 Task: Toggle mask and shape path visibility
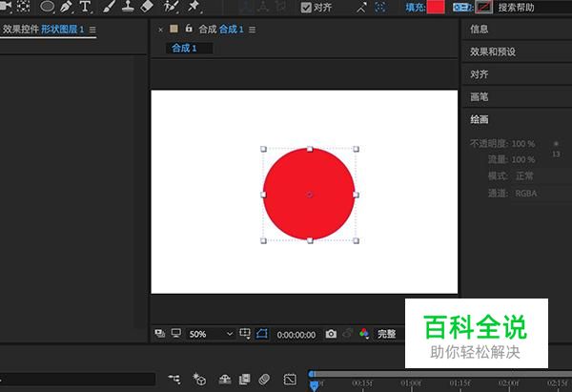point(262,333)
